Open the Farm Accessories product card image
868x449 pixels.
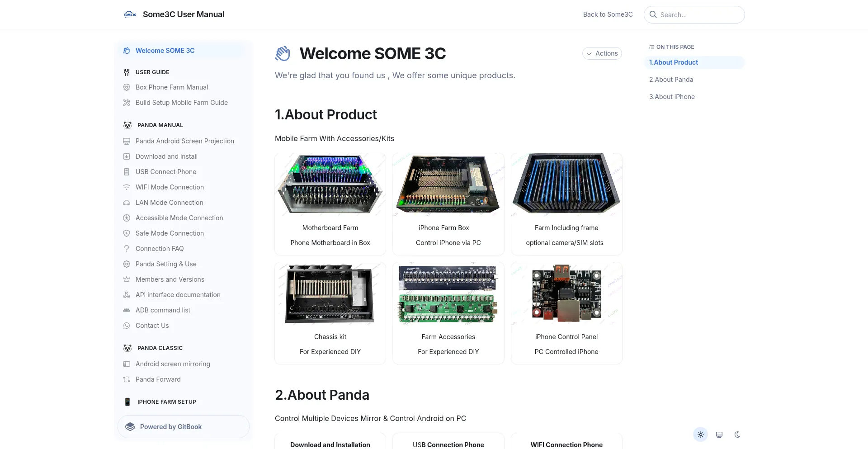click(448, 293)
